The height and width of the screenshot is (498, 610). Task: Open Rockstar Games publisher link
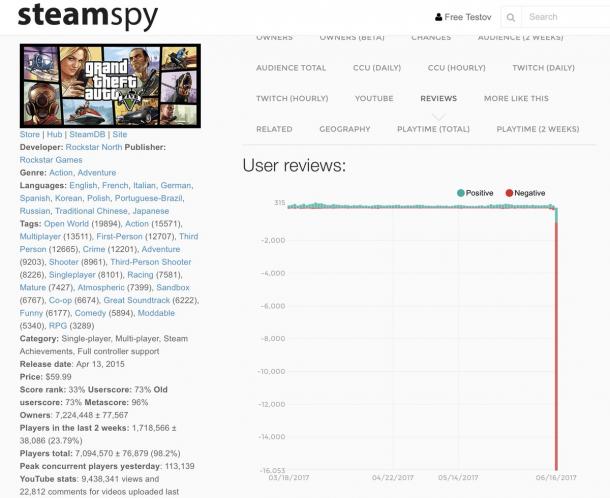point(51,160)
